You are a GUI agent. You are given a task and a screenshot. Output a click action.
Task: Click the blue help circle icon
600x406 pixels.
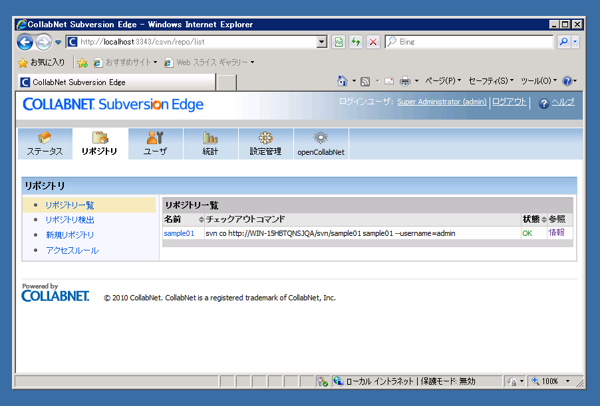544,103
